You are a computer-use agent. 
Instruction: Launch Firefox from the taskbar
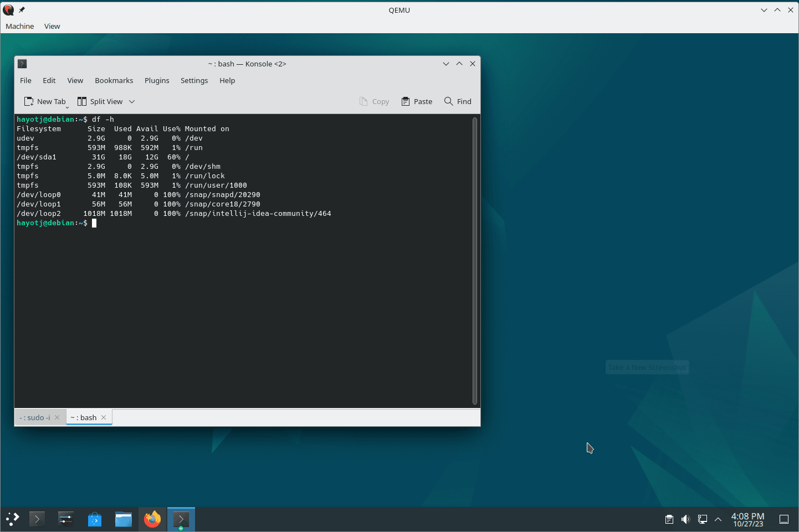[x=152, y=519]
